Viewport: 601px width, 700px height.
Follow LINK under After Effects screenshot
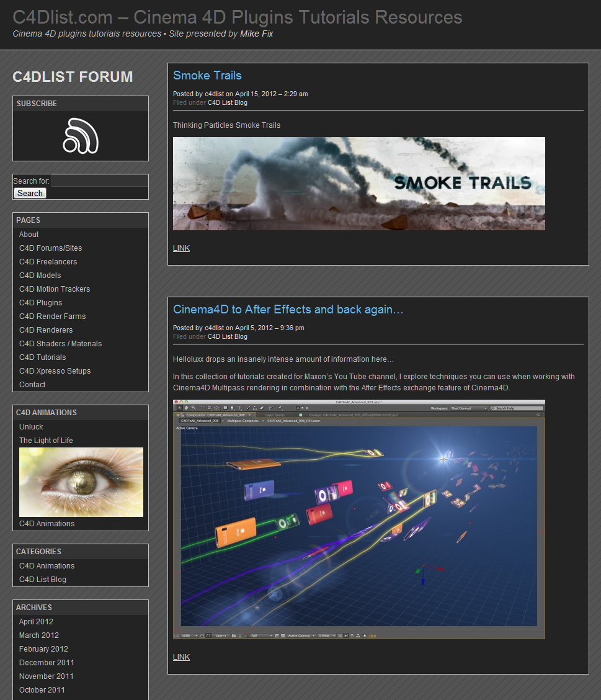(182, 657)
